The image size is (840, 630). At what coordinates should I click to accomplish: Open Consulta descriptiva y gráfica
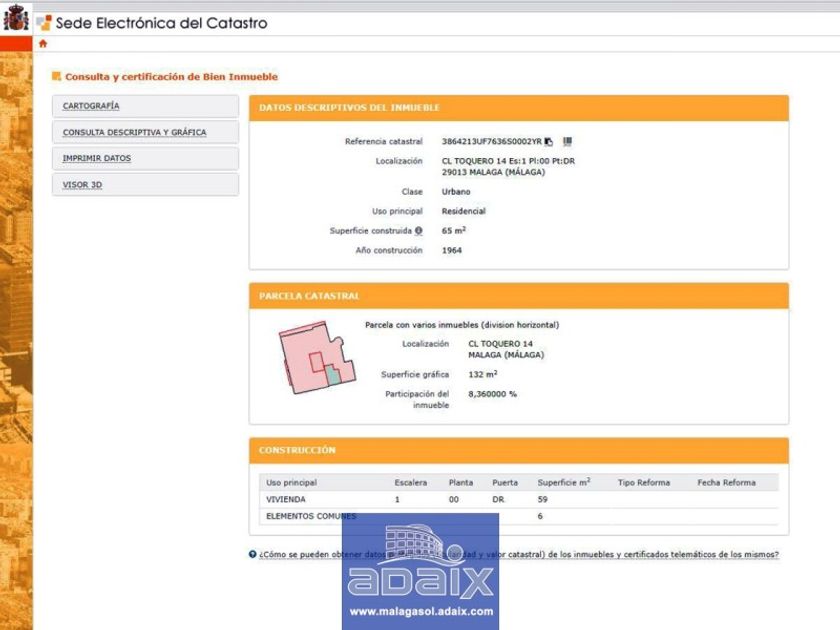pos(134,132)
